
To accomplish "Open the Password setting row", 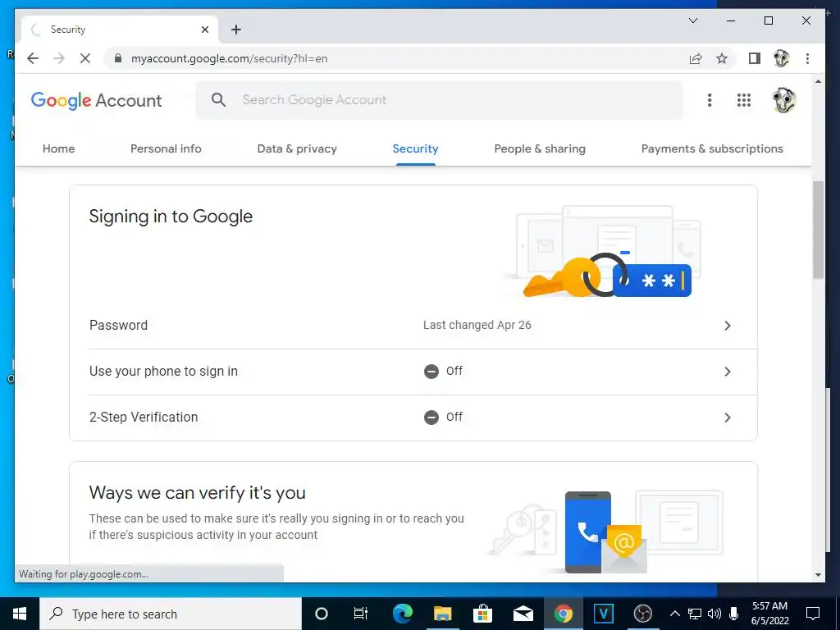I will click(413, 326).
